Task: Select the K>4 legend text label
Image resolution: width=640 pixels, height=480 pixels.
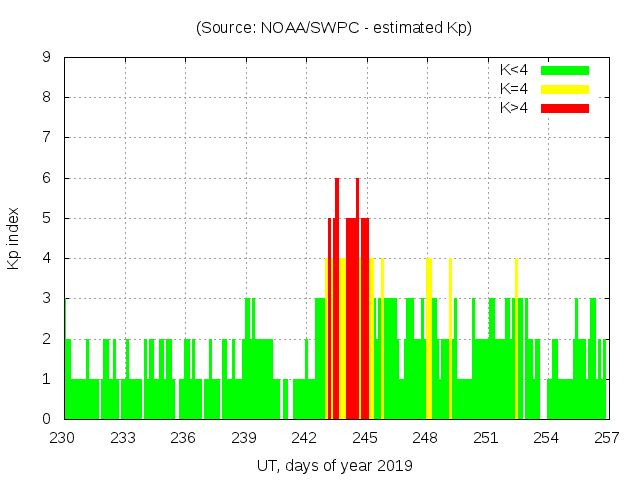Action: [x=514, y=107]
